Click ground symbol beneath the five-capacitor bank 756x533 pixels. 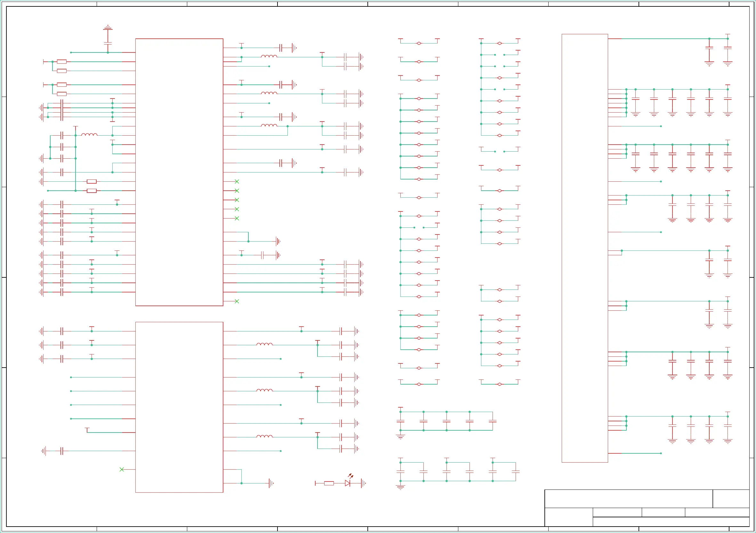tap(400, 436)
